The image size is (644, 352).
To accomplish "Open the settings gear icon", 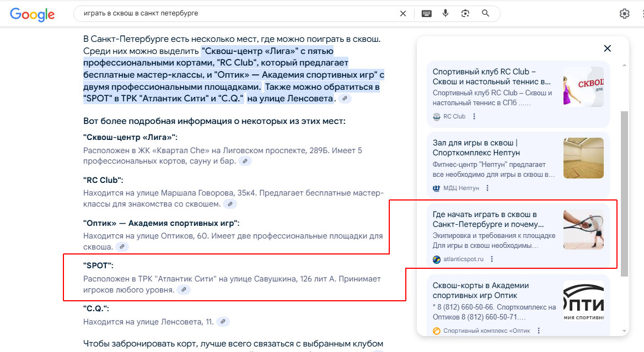I will point(624,14).
